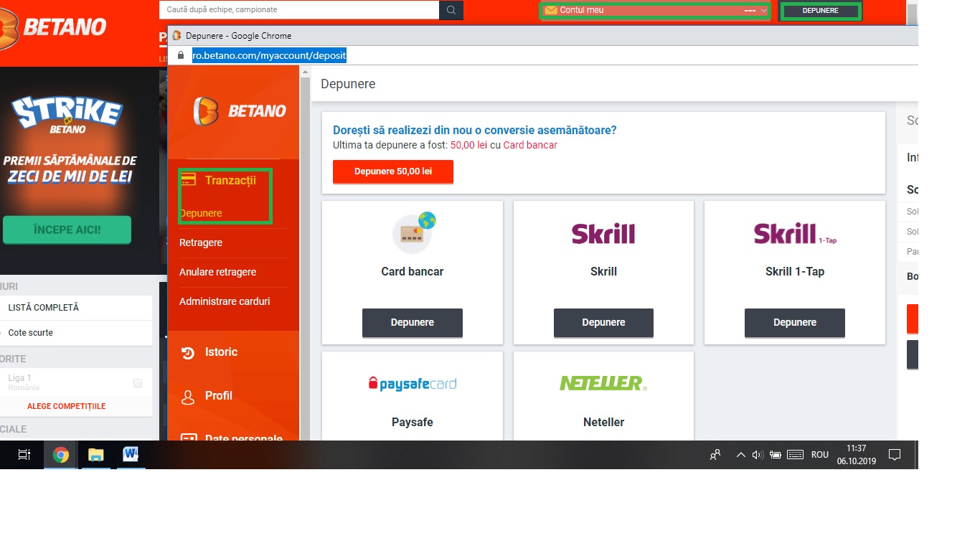980x551 pixels.
Task: Click Depunere under Card bancar
Action: [413, 323]
